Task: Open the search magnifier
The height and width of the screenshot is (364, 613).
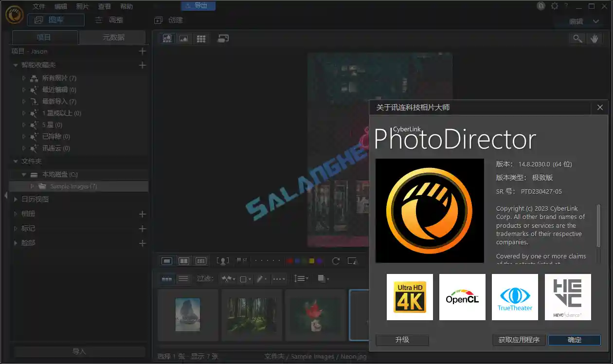Action: [x=577, y=38]
